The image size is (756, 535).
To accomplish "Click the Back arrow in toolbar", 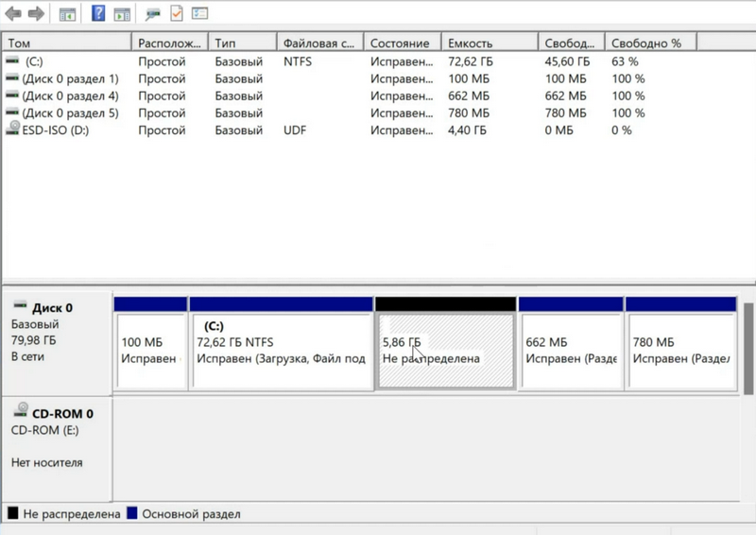I will tap(14, 14).
